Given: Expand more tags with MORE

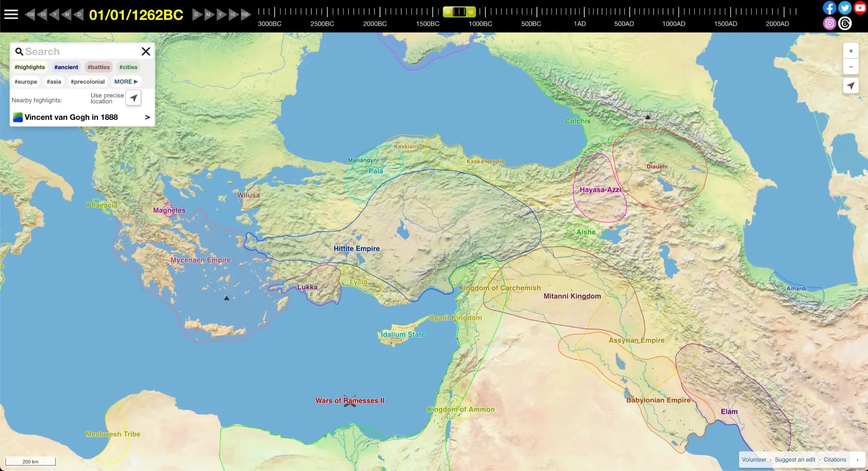Looking at the screenshot, I should (126, 82).
